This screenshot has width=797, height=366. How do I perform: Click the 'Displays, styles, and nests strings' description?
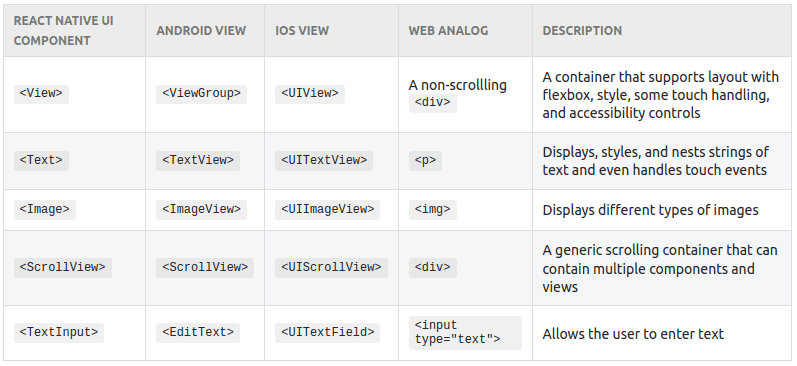coord(655,161)
